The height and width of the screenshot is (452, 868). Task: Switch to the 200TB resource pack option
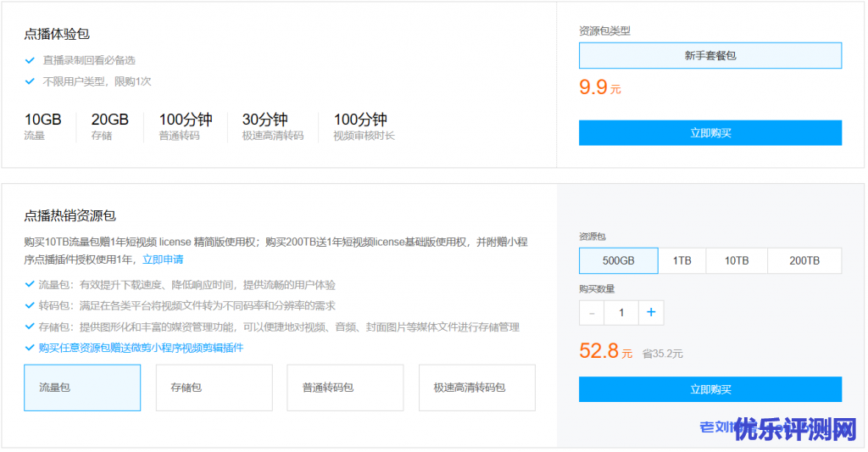point(804,261)
